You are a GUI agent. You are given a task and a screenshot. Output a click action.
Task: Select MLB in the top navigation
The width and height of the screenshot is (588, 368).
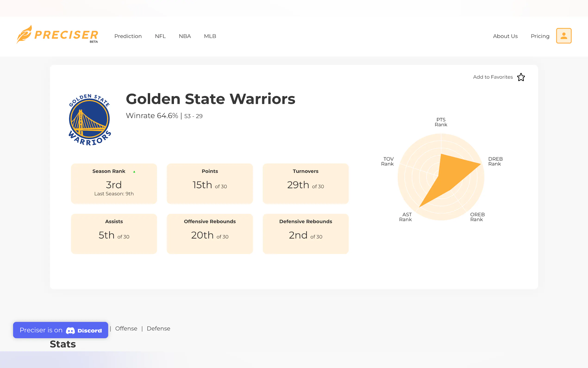tap(210, 36)
